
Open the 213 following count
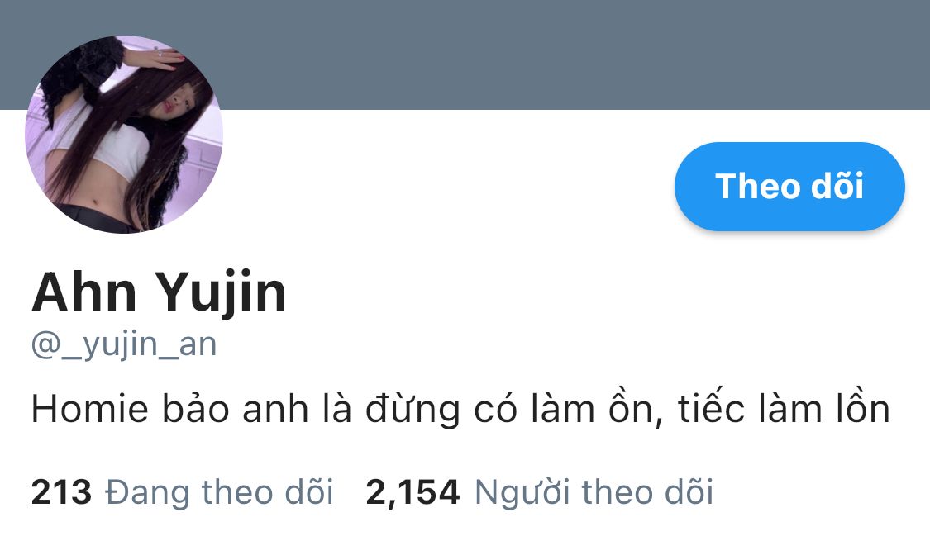[x=62, y=491]
